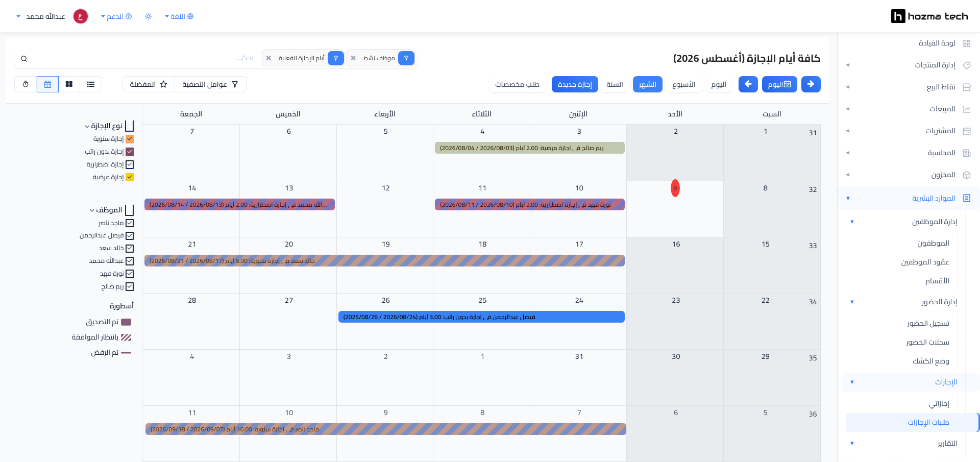
Task: Go to previous month with left arrow
Action: [x=748, y=84]
